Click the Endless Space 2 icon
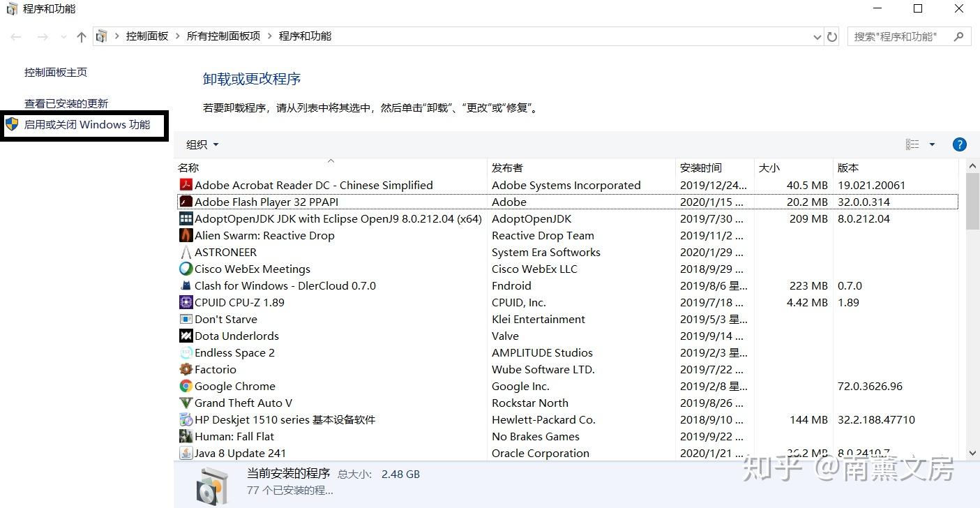Screen dimensions: 980x508 (x=186, y=352)
